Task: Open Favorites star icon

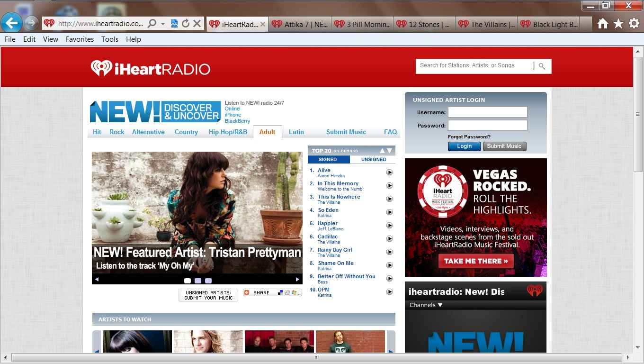Action: click(618, 24)
